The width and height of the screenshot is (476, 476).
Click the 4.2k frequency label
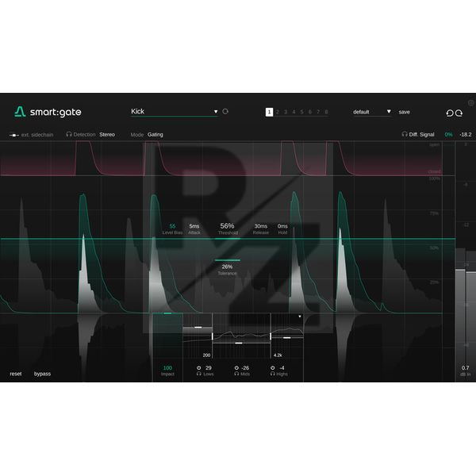point(278,355)
